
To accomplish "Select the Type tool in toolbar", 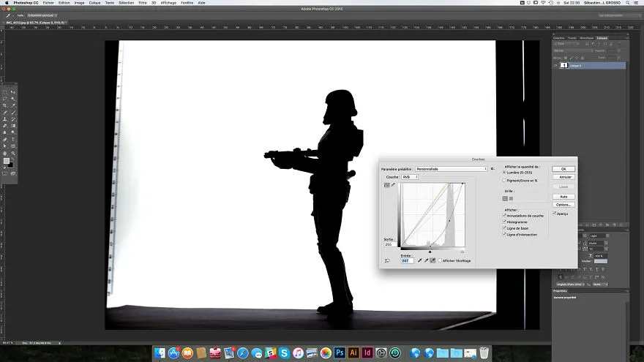I will click(13, 140).
